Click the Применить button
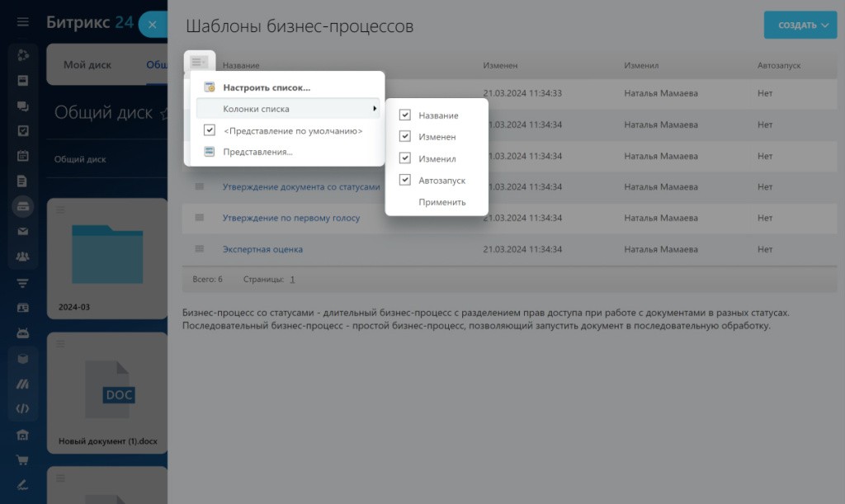This screenshot has width=845, height=504. click(443, 201)
